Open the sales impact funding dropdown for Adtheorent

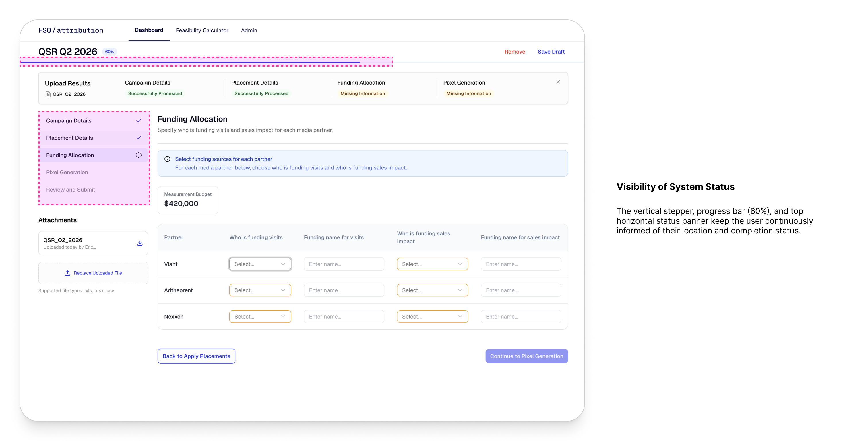pyautogui.click(x=432, y=290)
